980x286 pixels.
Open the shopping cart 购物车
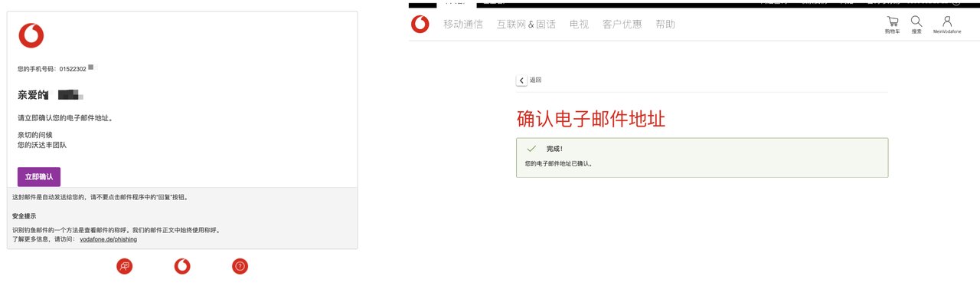892,25
